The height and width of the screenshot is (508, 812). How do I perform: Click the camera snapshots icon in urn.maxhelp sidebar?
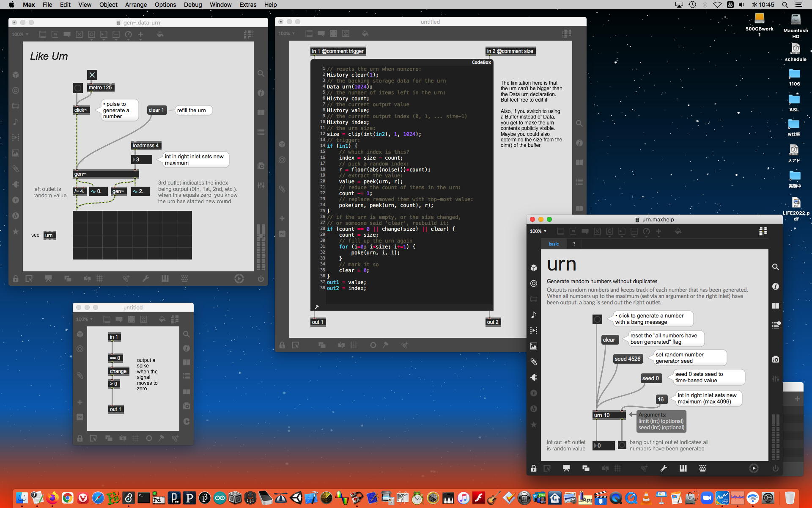(x=775, y=359)
